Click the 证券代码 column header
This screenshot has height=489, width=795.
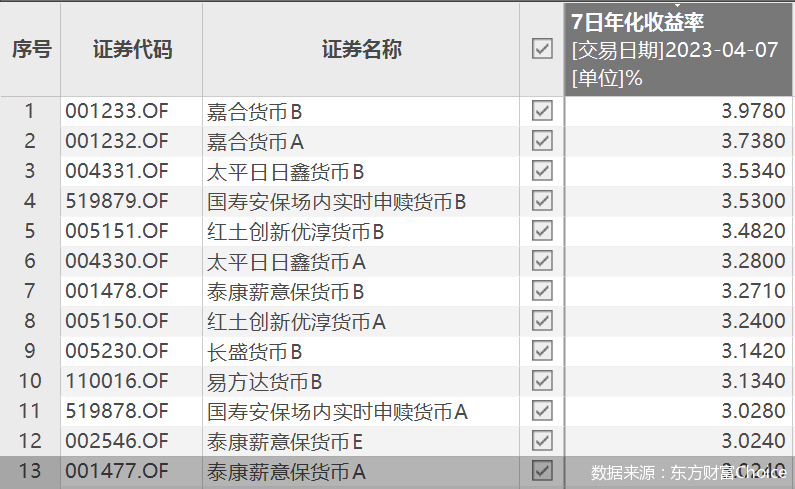132,49
